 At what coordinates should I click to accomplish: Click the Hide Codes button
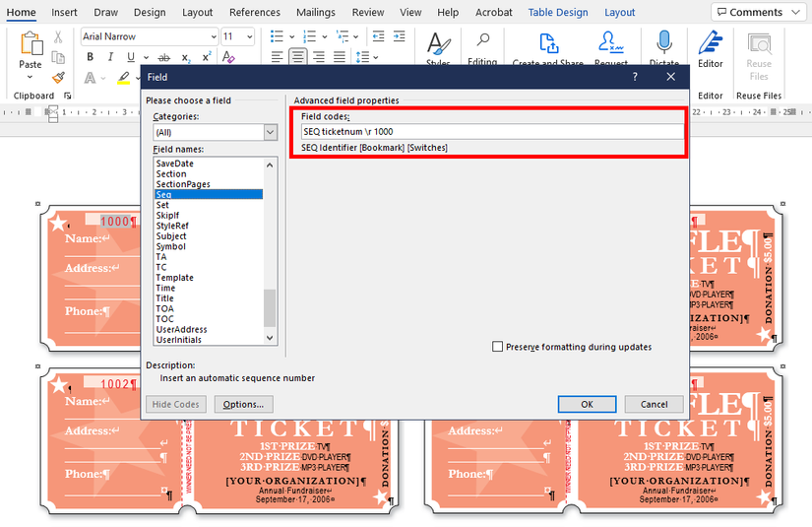point(175,404)
